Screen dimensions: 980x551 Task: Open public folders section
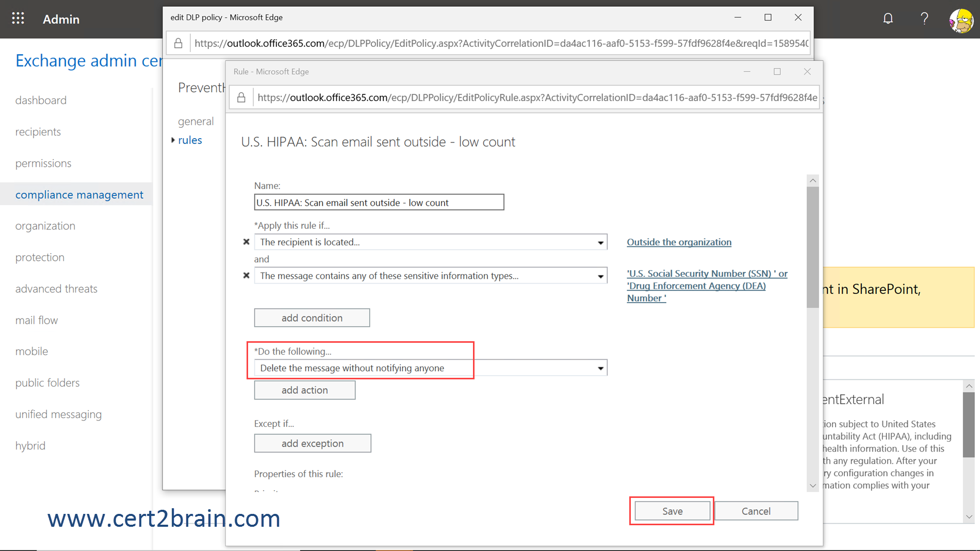pyautogui.click(x=47, y=383)
